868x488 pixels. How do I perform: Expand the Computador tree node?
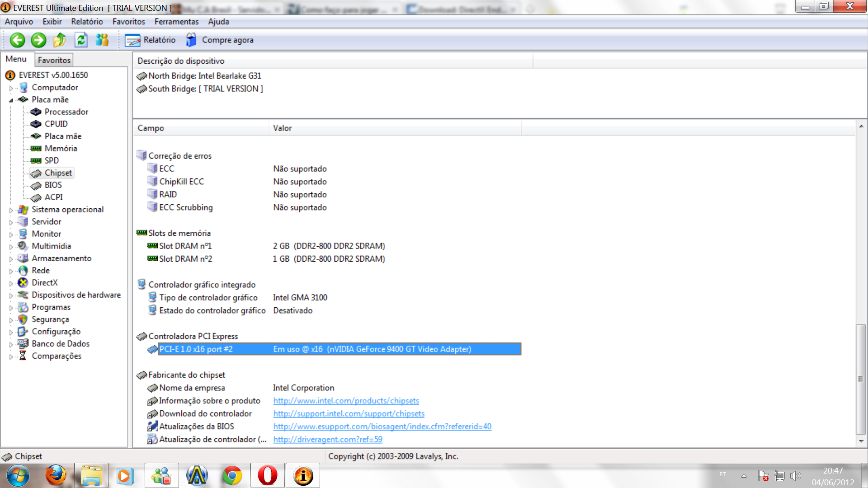point(11,88)
